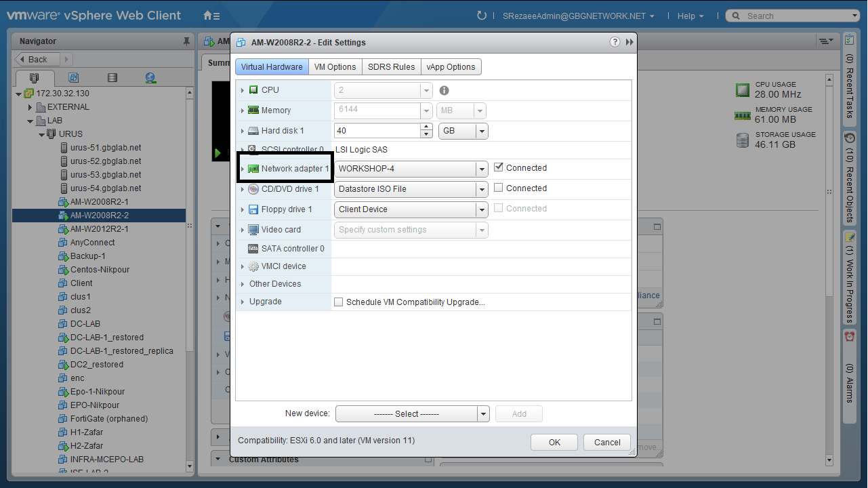Enable CD/DVD drive 1 Connected checkbox

pyautogui.click(x=499, y=188)
